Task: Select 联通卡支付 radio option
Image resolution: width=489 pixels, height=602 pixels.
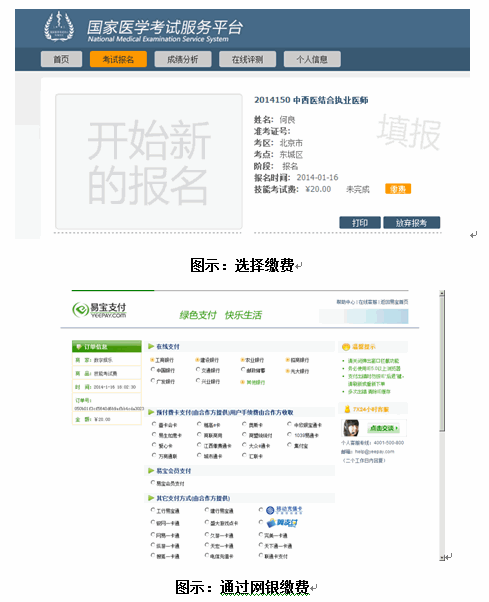Action: click(261, 556)
